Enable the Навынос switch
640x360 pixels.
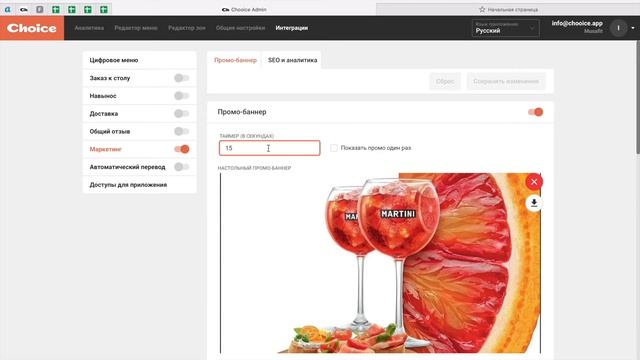(x=182, y=96)
